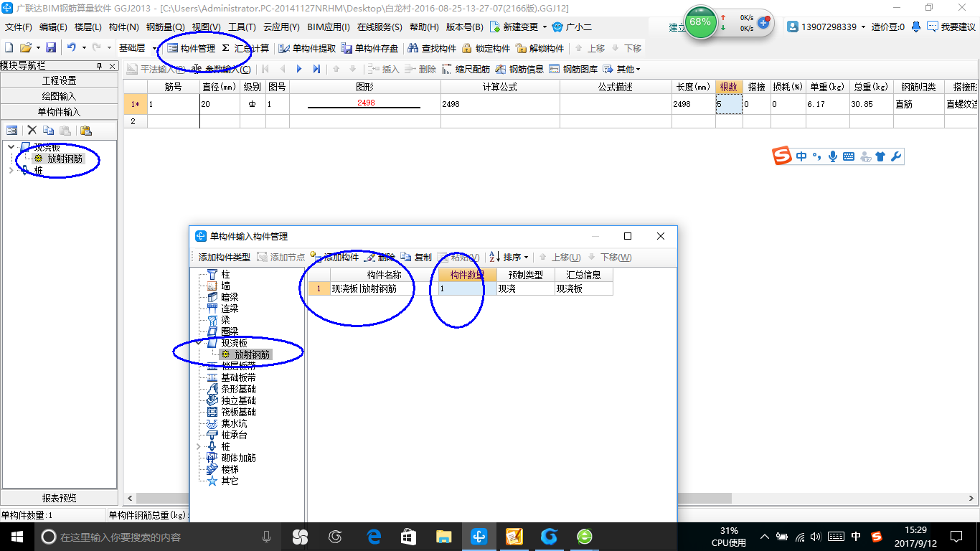The image size is (980, 551).
Task: Expand the 桩 node in navigation tree
Action: [11, 170]
